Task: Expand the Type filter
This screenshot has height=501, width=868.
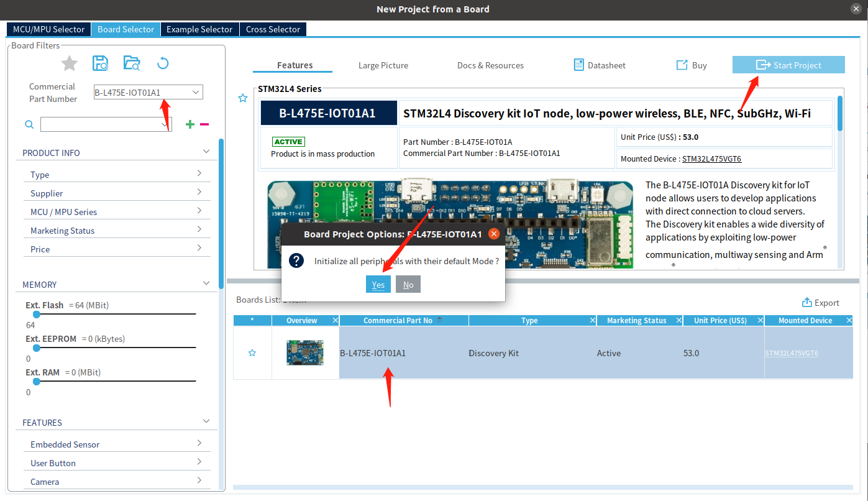Action: [199, 173]
